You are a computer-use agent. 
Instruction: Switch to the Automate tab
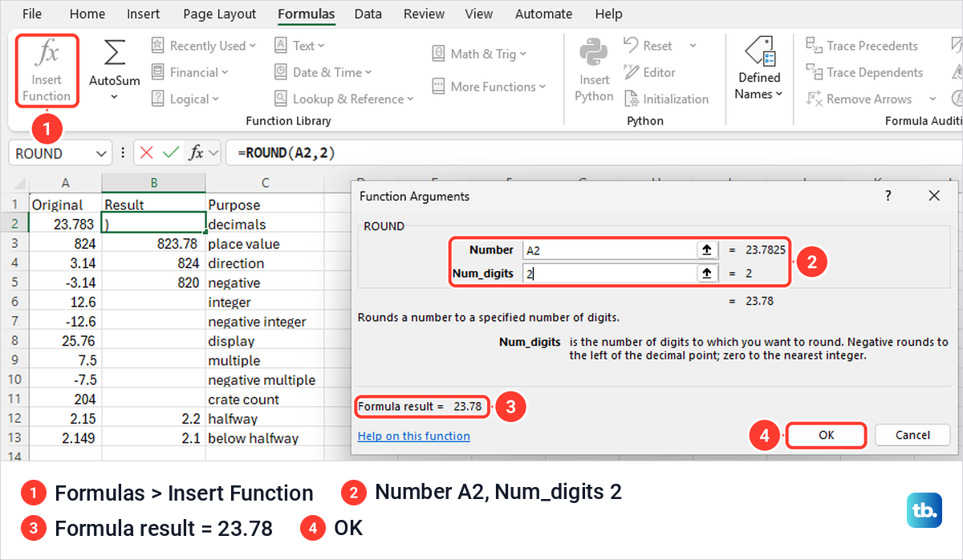(x=544, y=14)
